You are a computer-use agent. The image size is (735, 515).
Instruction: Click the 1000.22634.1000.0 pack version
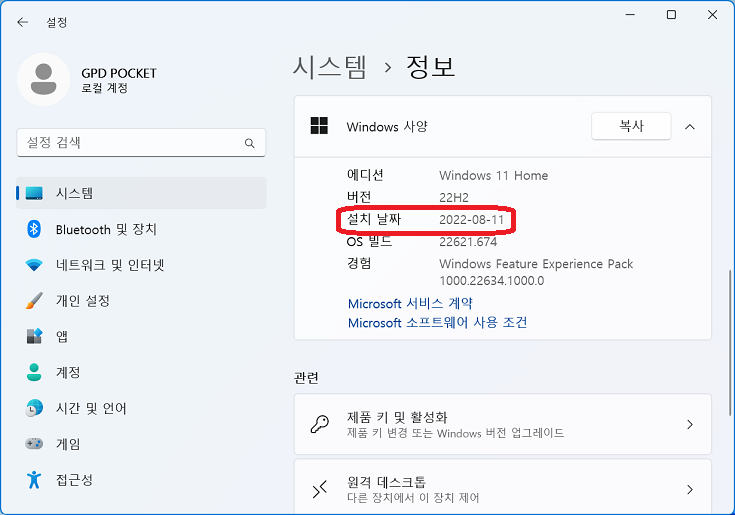click(x=492, y=281)
